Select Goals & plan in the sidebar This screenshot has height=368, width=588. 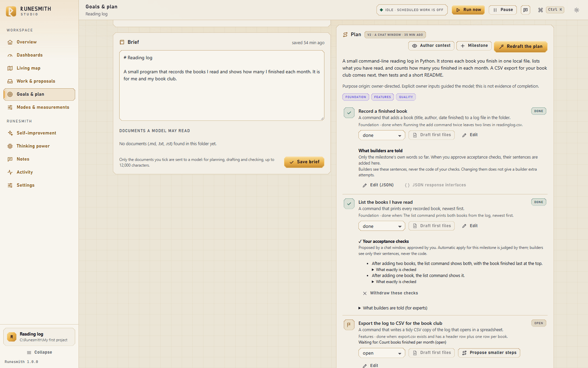point(39,94)
